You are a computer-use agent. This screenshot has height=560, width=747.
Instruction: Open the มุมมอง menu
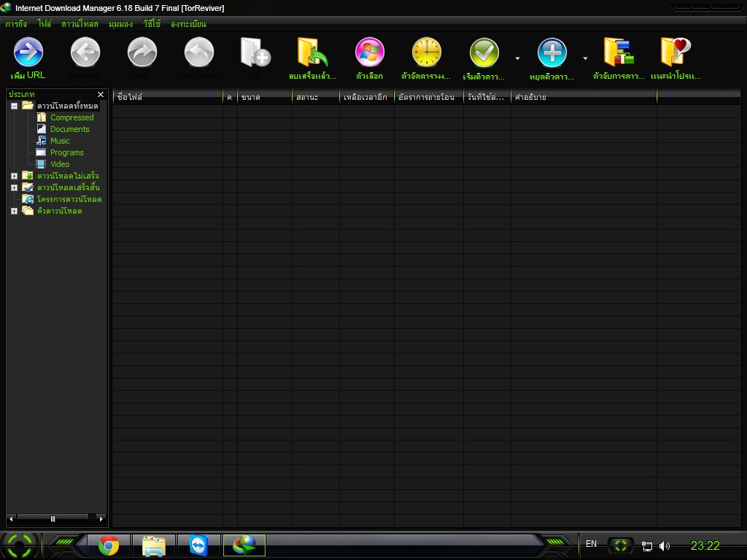[x=120, y=24]
